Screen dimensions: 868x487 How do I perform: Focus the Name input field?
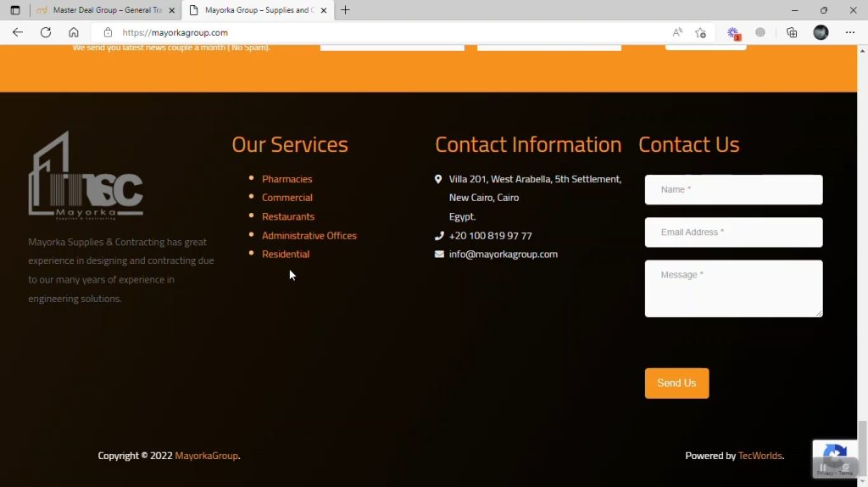click(x=733, y=189)
